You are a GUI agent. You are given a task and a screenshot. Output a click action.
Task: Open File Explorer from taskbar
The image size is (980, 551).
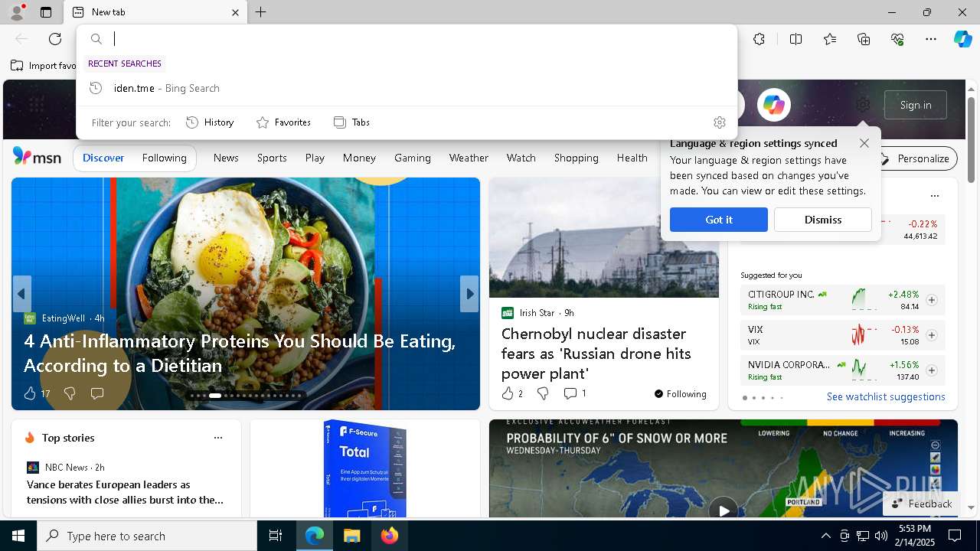(351, 536)
